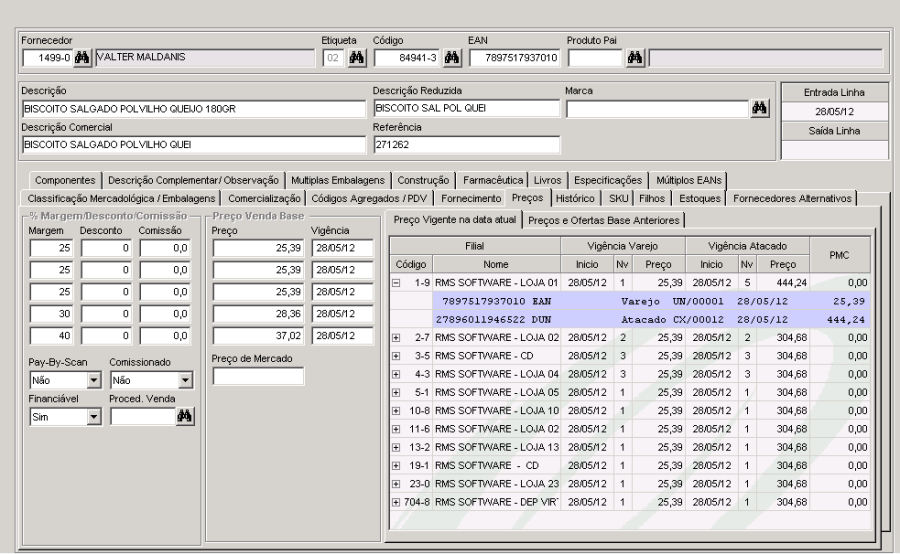Viewport: 900px width, 554px height.
Task: Click the Produto Pai search binoculars
Action: click(x=634, y=57)
